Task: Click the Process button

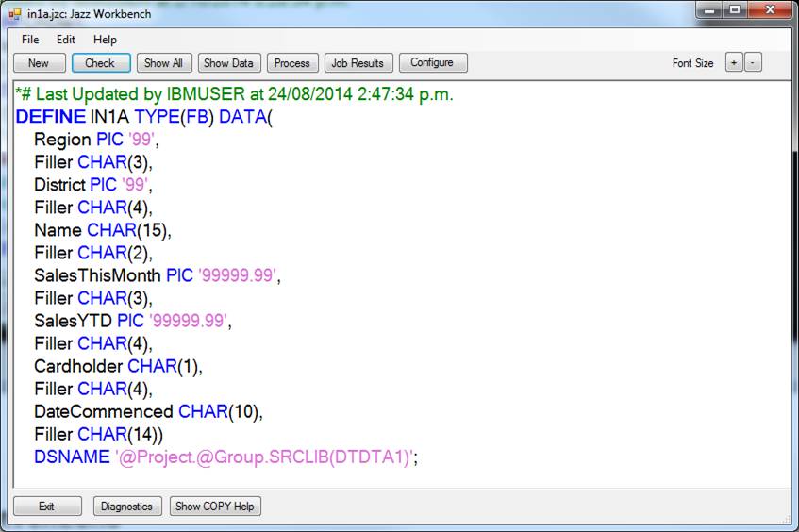Action: (x=292, y=63)
